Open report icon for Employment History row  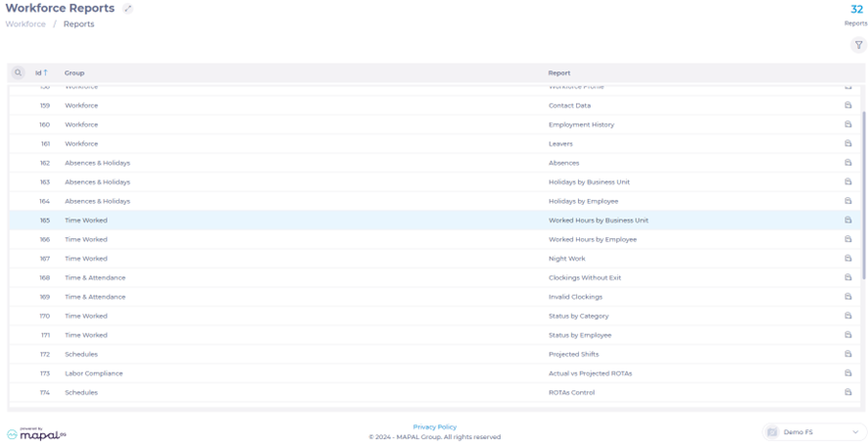tap(847, 124)
